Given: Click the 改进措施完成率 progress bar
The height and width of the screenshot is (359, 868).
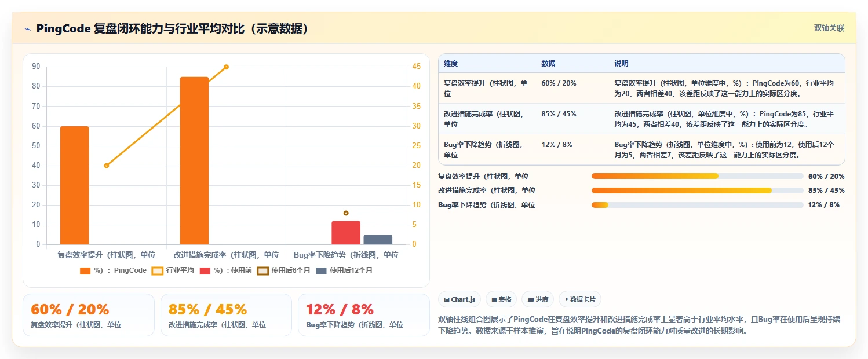Looking at the screenshot, I should (x=697, y=190).
